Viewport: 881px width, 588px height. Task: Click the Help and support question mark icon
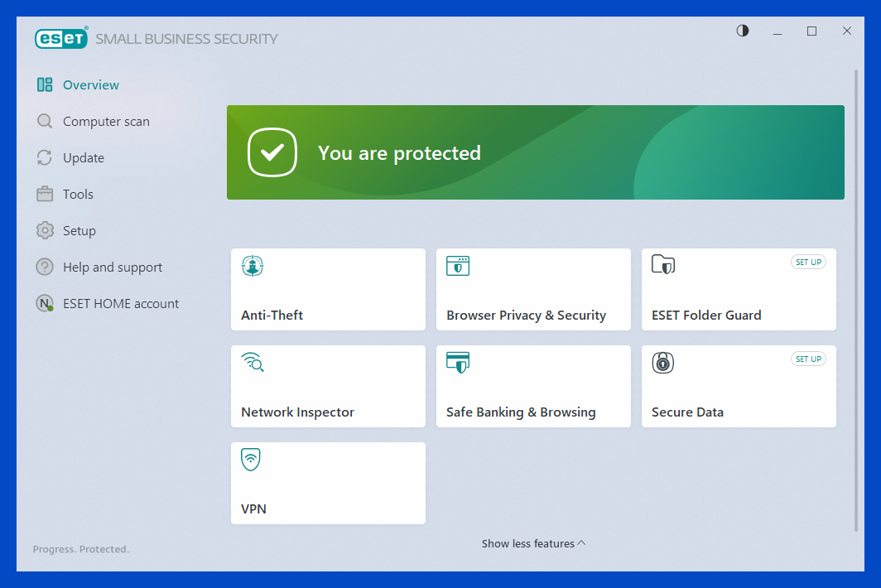point(45,267)
